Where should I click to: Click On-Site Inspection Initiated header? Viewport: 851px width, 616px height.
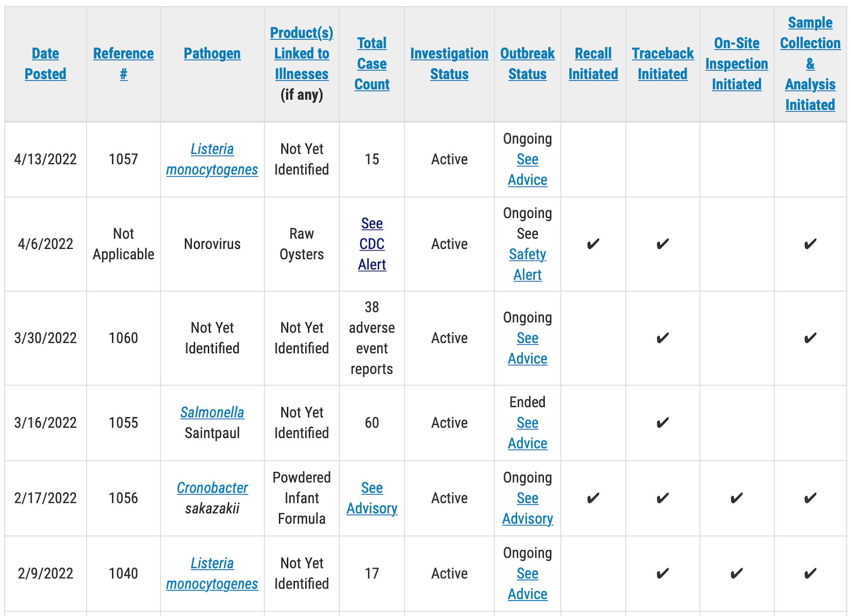[x=736, y=64]
